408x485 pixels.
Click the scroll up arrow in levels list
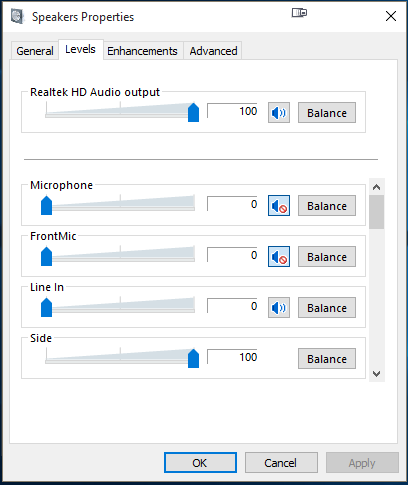(x=377, y=187)
